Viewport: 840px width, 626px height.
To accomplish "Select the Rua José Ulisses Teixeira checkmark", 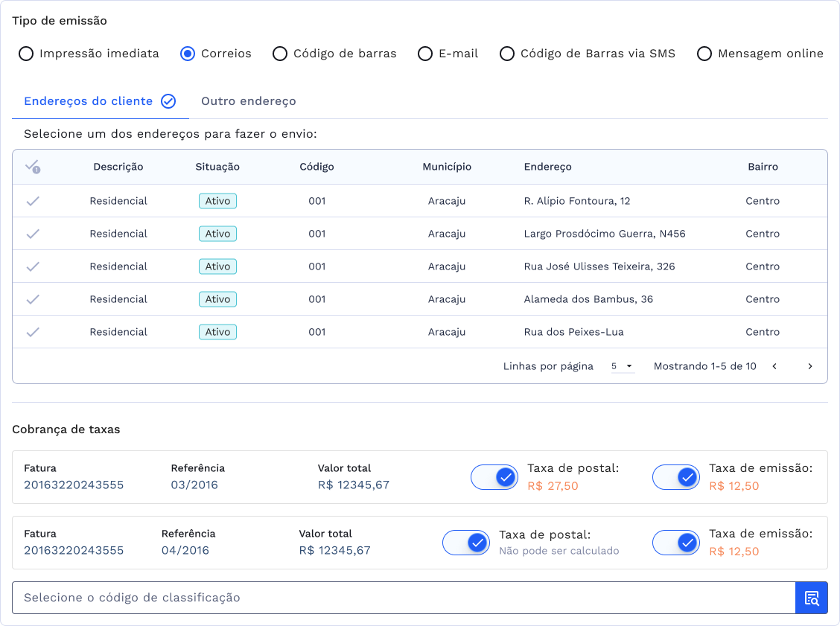I will 33,266.
